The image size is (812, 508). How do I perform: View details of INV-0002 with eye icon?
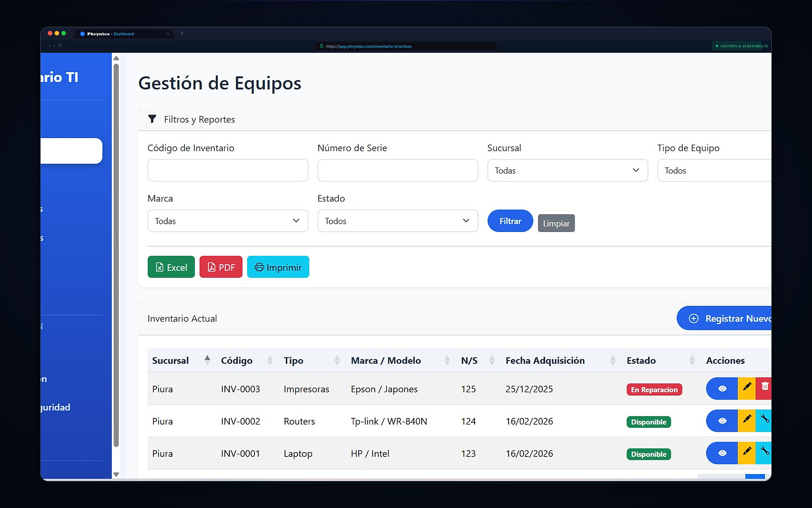(x=722, y=421)
